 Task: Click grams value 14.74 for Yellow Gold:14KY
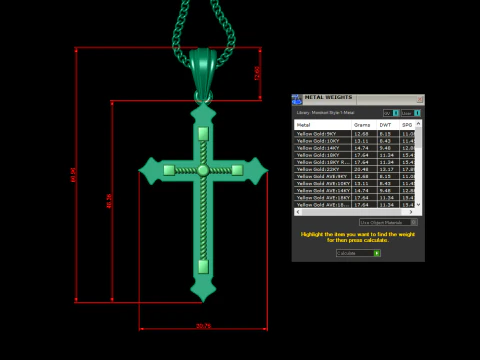361,148
